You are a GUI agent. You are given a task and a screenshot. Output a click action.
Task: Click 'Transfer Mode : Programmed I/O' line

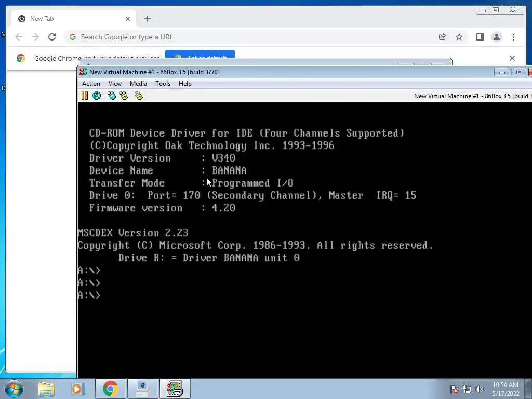point(191,183)
